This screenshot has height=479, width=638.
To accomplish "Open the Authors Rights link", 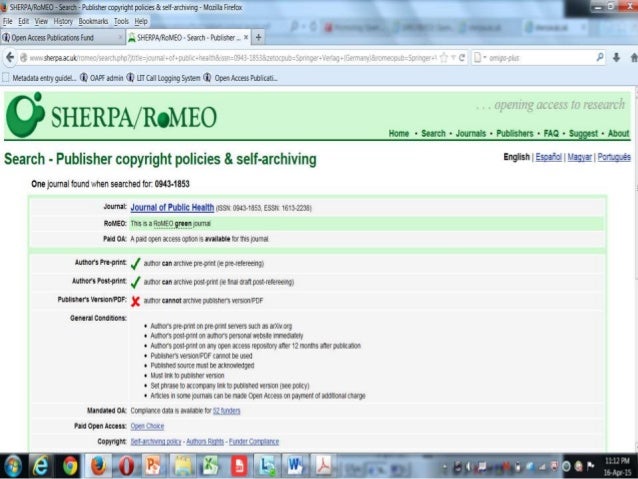I will pos(205,442).
